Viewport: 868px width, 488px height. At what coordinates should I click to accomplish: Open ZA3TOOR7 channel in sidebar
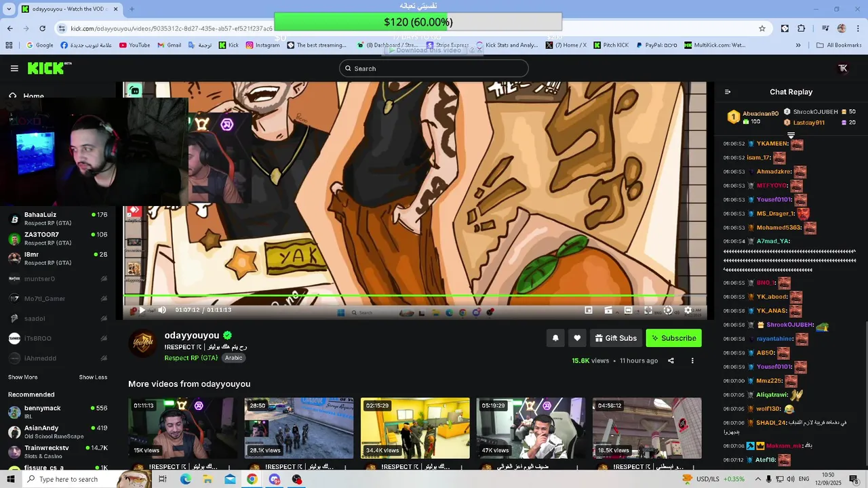pyautogui.click(x=57, y=239)
